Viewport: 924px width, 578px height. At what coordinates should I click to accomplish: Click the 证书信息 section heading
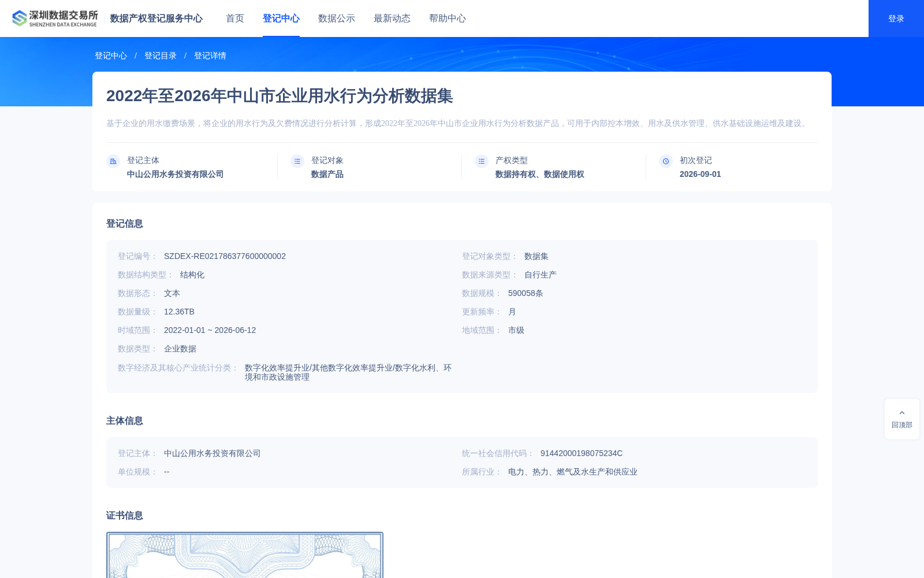125,516
